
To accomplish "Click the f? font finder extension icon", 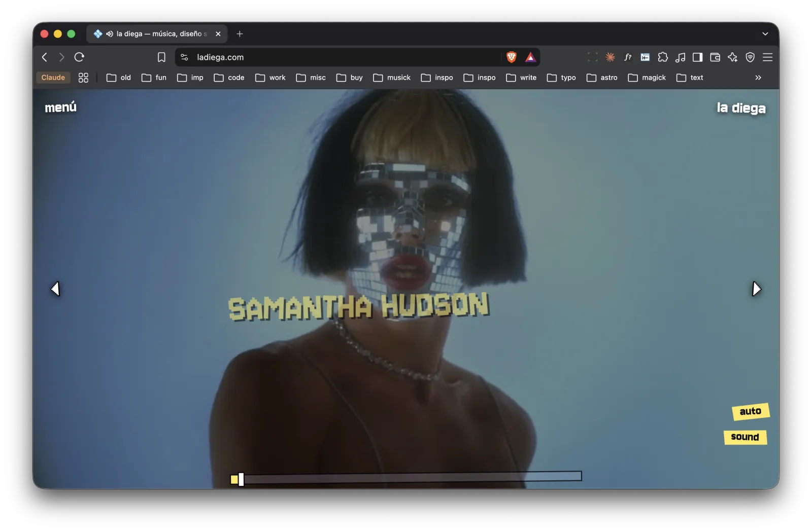I will pos(628,57).
